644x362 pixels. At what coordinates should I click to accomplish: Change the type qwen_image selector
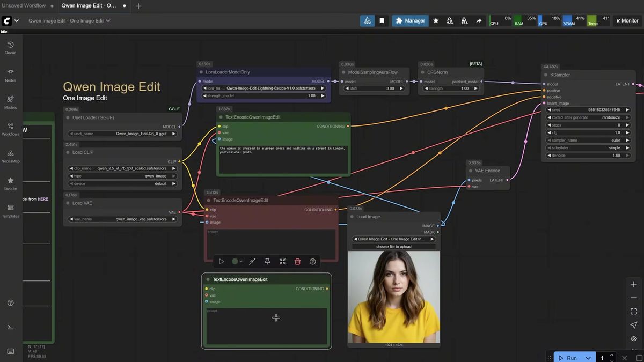(123, 176)
